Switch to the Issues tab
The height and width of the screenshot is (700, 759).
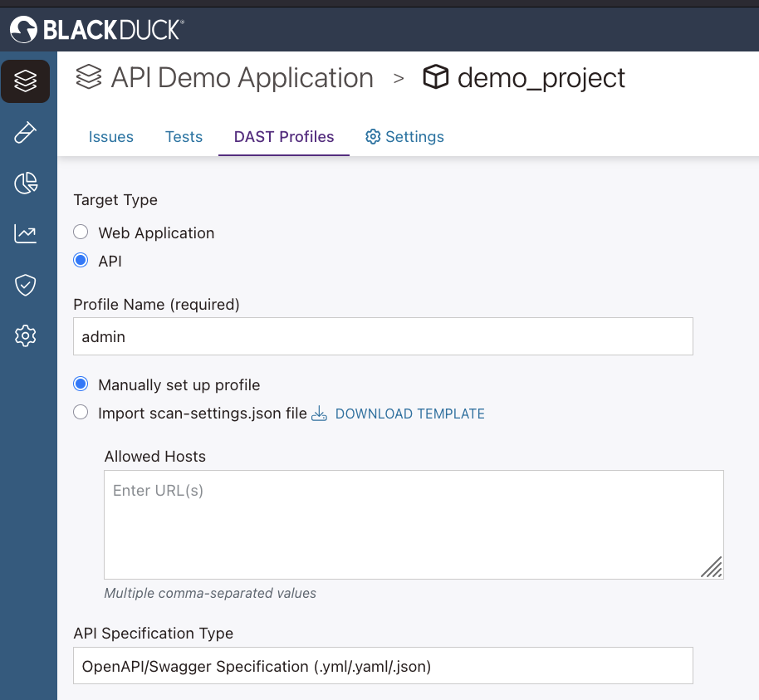(111, 136)
